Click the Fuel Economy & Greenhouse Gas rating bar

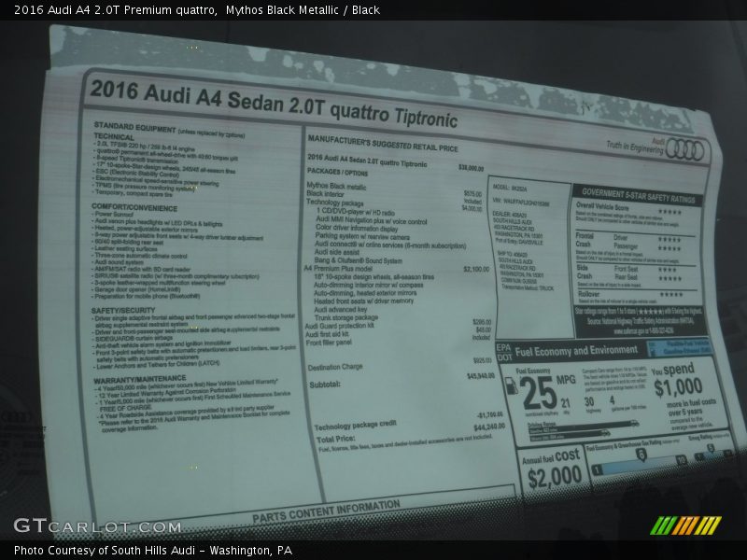coord(639,465)
